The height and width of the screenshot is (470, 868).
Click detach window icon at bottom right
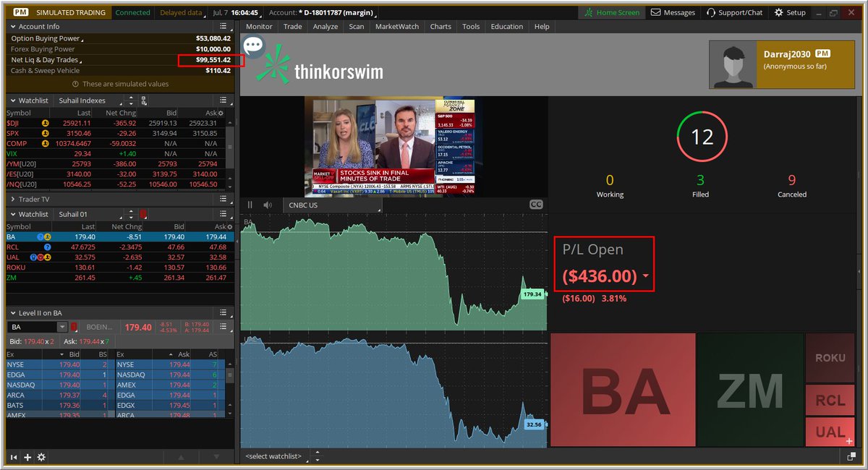[852, 456]
